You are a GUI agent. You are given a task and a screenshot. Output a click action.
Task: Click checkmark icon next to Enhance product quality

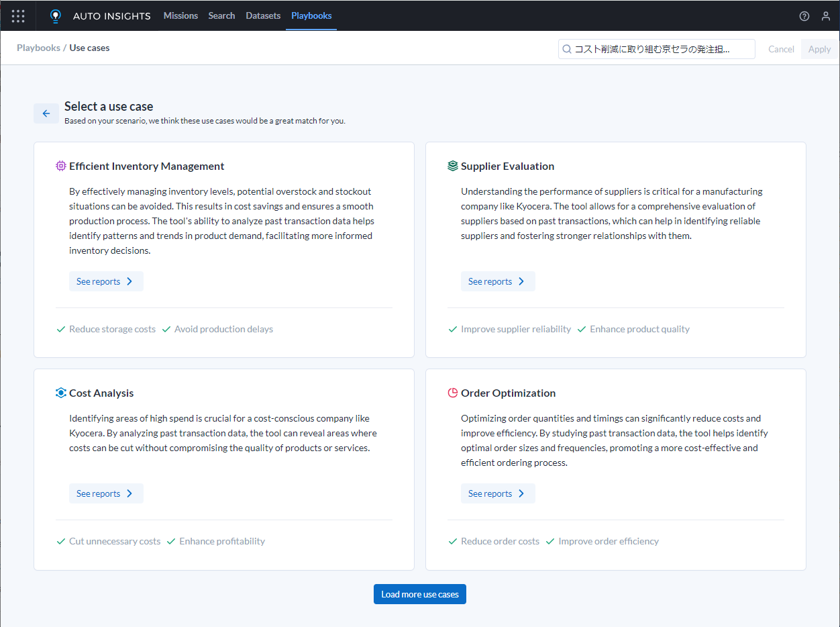tap(582, 330)
